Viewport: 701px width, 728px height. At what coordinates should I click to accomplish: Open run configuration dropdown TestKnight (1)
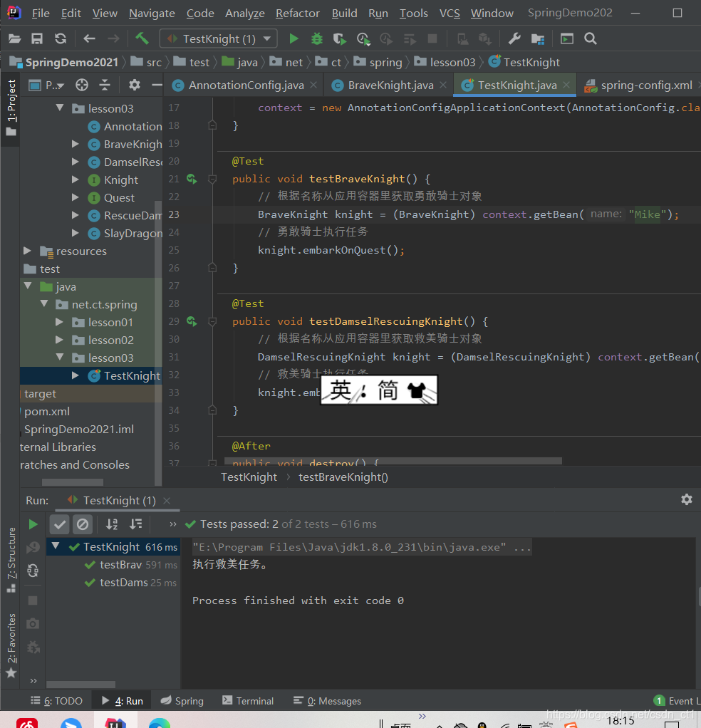(x=218, y=38)
